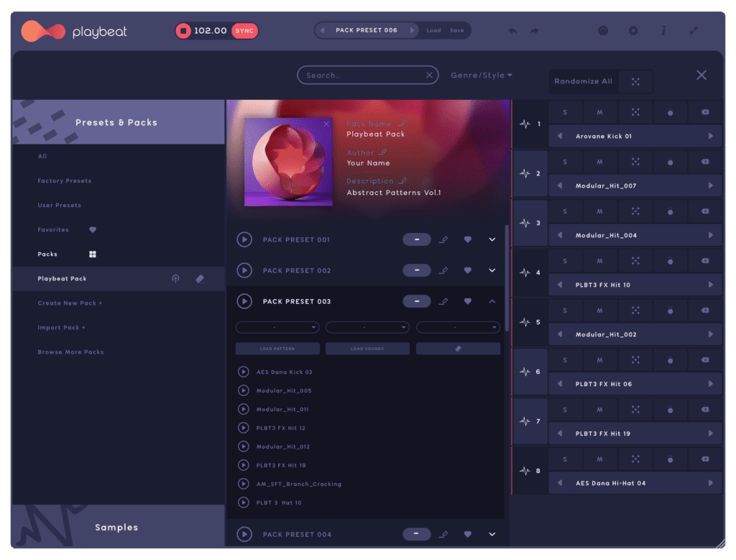
Task: Redo the last action
Action: (535, 31)
